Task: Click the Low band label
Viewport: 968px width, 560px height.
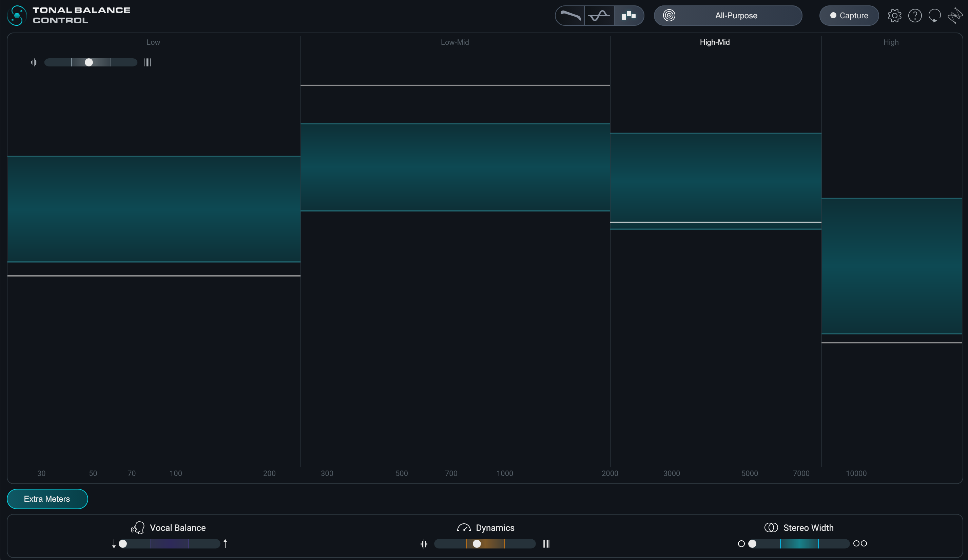Action: point(153,42)
